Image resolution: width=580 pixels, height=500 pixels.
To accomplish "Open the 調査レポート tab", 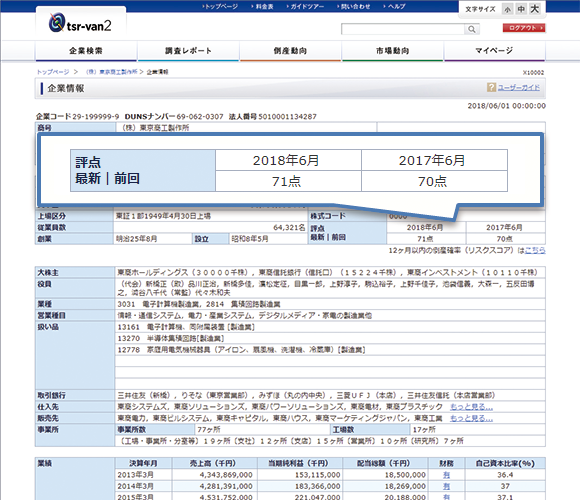I will point(188,51).
